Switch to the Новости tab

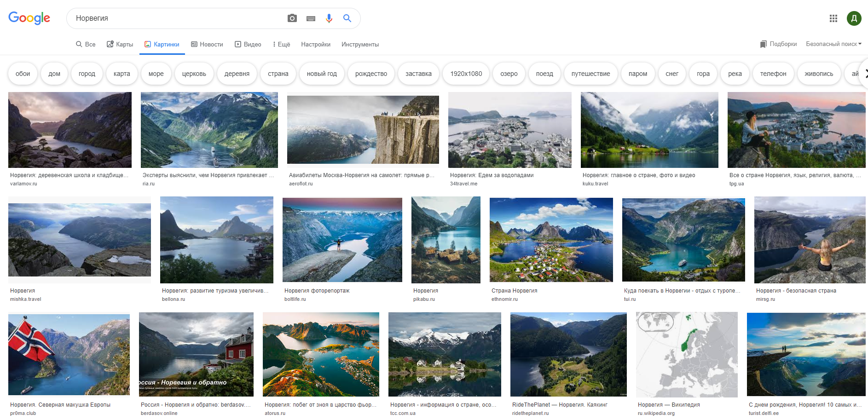207,45
